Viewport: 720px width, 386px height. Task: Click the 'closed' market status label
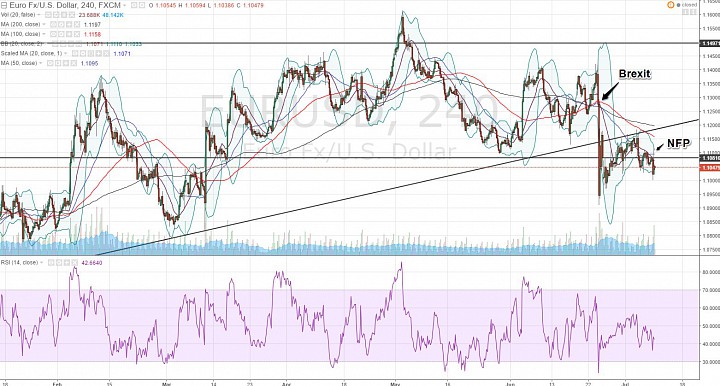pos(690,5)
